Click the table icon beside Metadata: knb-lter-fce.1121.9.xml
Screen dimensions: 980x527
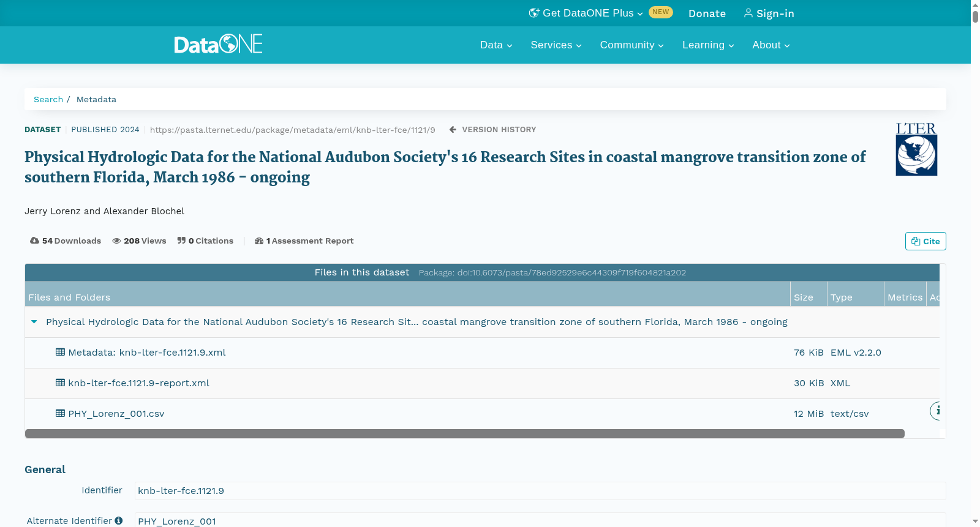click(60, 352)
